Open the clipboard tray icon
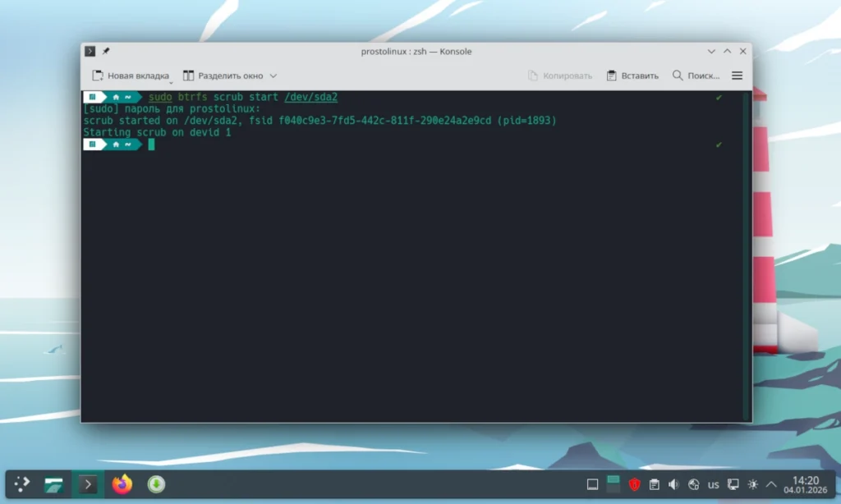841x504 pixels. 655,484
